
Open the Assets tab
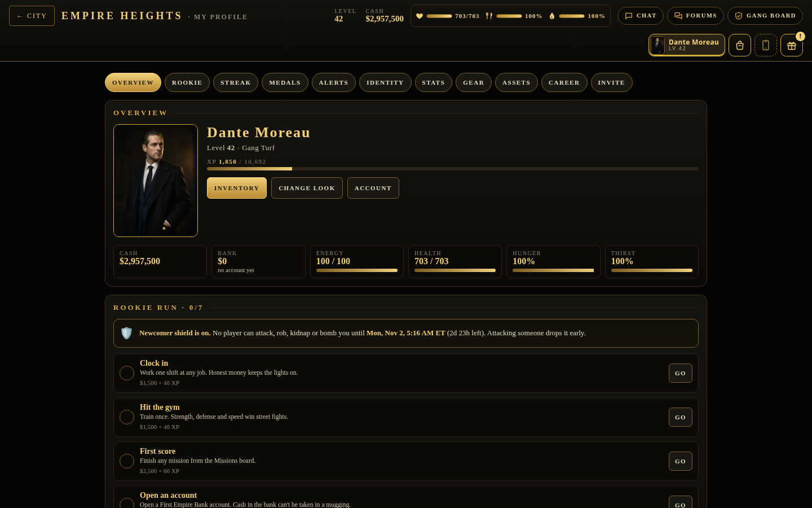[x=517, y=82]
